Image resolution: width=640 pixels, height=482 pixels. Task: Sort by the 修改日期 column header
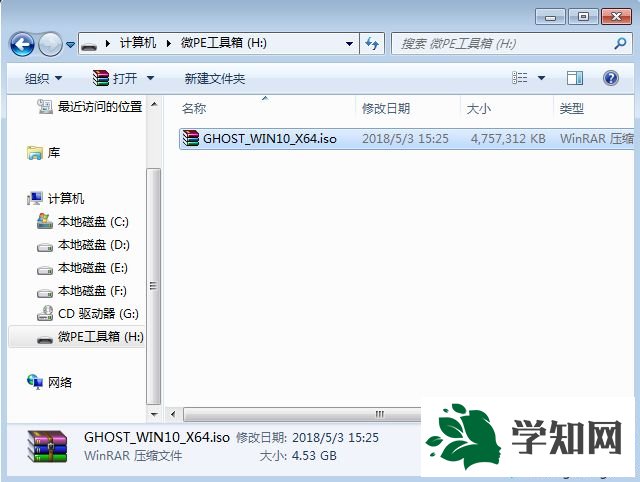(386, 108)
